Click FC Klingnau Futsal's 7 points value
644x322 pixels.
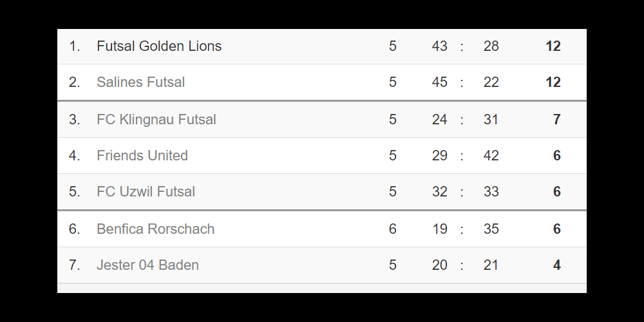point(556,120)
